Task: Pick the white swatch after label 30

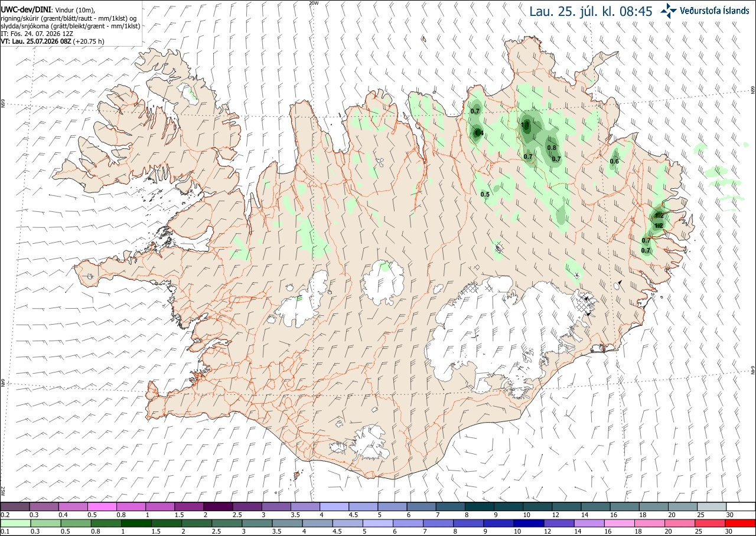Action: (741, 506)
